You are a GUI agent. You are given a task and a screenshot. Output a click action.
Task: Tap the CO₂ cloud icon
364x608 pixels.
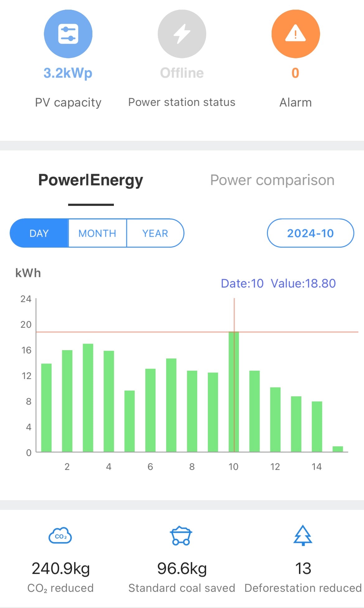click(60, 536)
